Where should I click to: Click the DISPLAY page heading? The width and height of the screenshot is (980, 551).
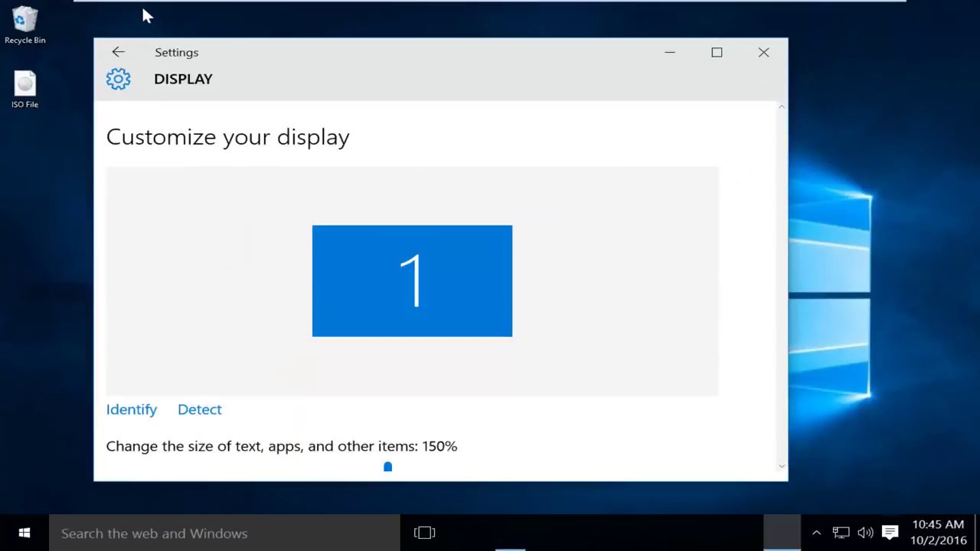click(183, 79)
